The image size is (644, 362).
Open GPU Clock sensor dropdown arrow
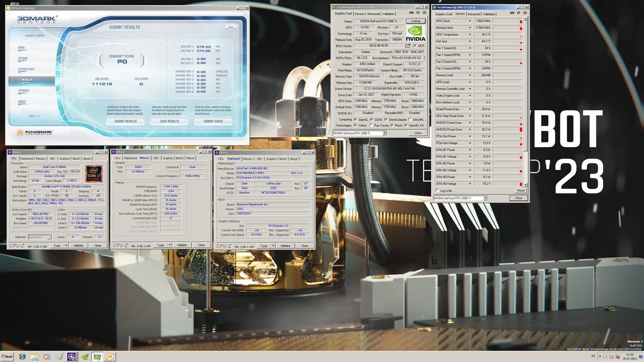pos(469,21)
